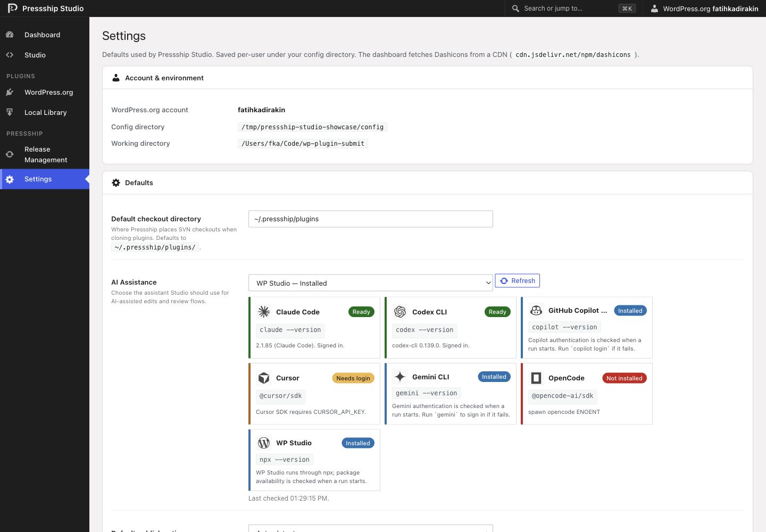Click the Pressship Studio logo icon

point(12,9)
